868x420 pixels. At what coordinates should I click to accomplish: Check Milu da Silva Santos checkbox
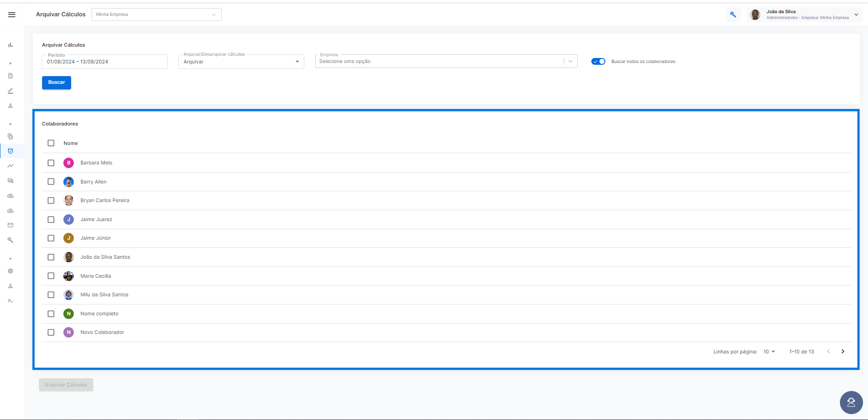[x=51, y=294]
